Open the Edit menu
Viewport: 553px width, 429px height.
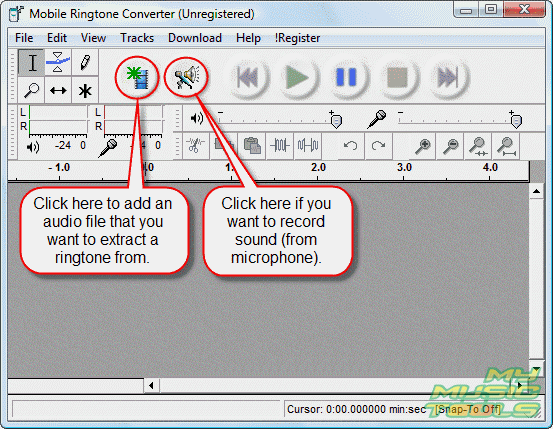57,38
